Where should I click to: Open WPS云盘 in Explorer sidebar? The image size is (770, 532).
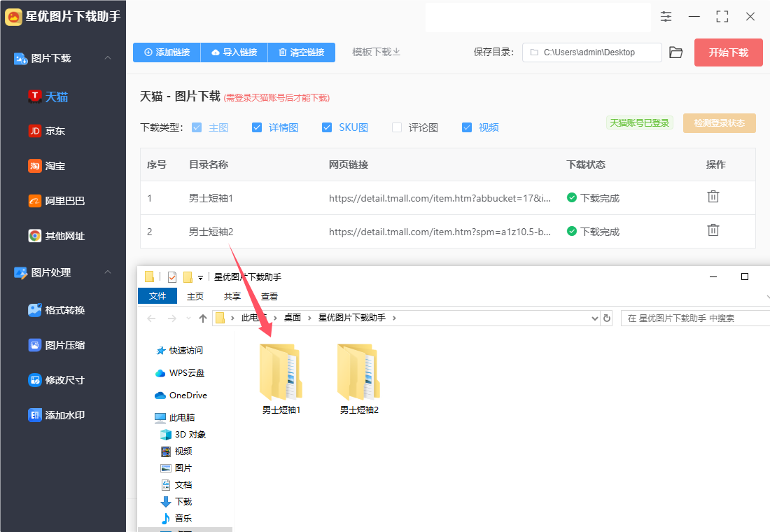tap(180, 373)
